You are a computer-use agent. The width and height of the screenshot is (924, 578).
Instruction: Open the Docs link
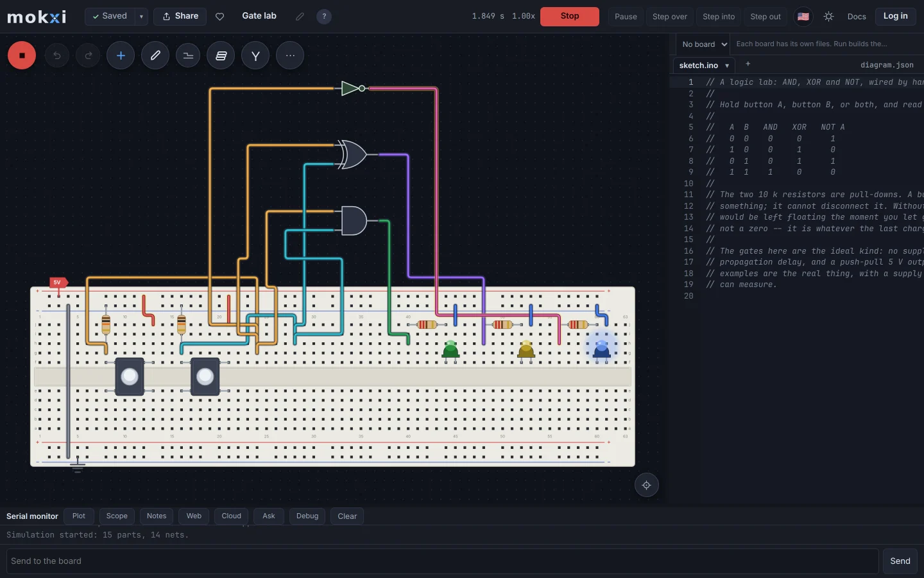pos(857,17)
